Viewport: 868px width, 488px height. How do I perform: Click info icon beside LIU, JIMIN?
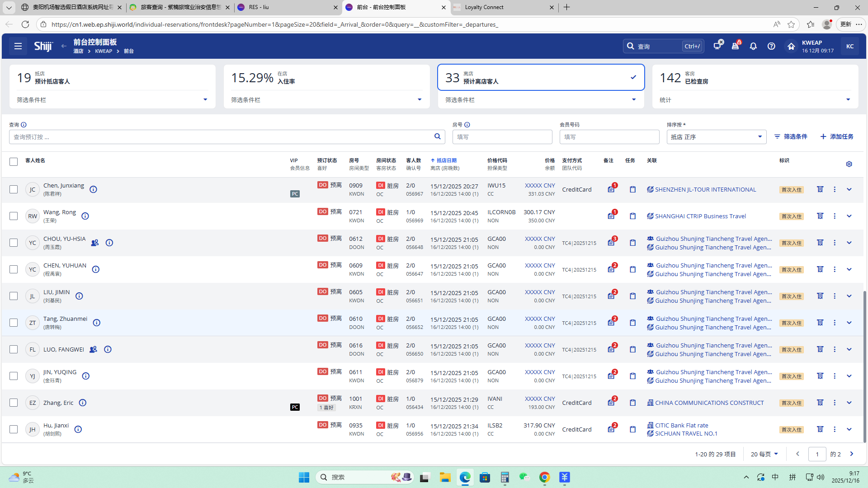tap(79, 296)
